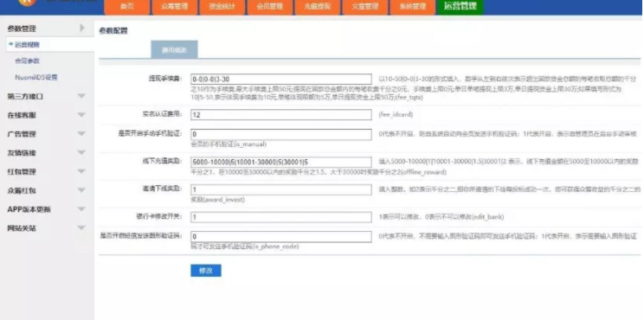Click the 网站关站 sidebar heading

coord(22,228)
